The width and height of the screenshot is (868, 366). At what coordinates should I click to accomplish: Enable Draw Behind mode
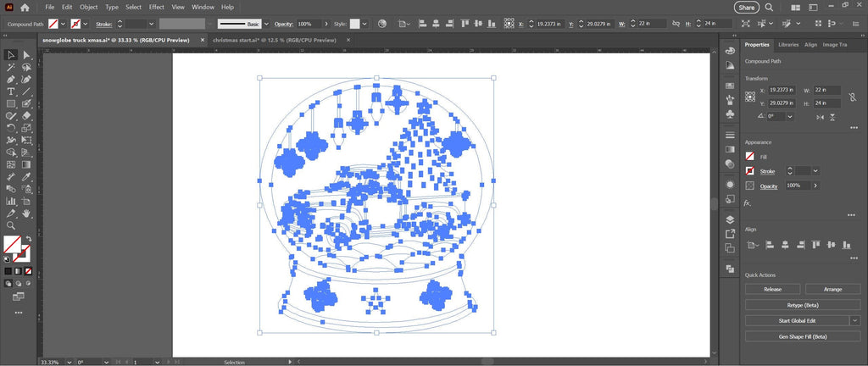19,283
